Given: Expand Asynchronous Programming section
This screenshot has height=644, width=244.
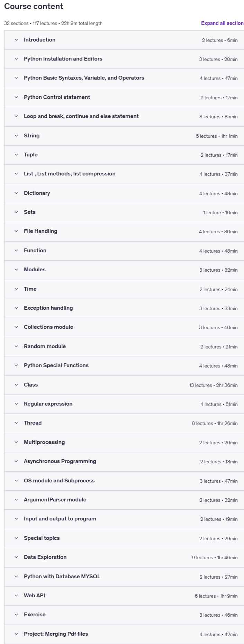Looking at the screenshot, I should (x=124, y=462).
